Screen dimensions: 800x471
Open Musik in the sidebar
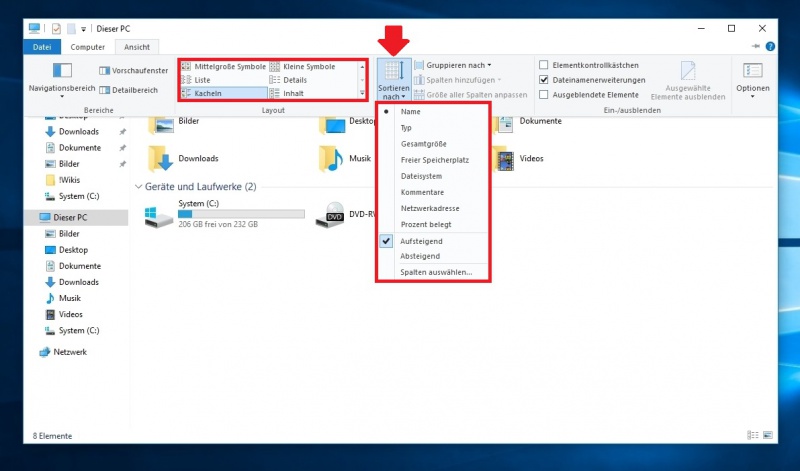pos(63,299)
